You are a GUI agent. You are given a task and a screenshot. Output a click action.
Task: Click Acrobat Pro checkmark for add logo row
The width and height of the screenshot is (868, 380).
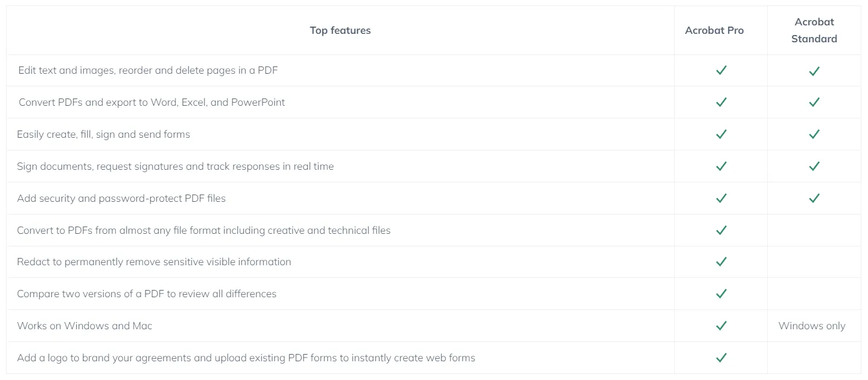[721, 358]
